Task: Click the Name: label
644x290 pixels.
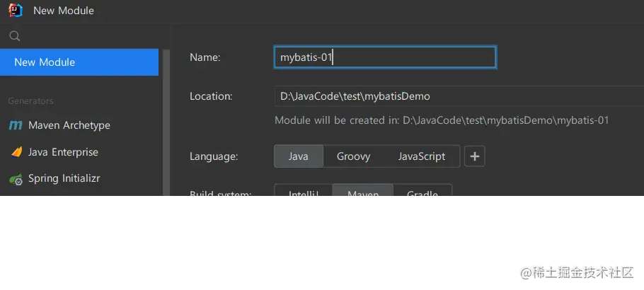Action: [205, 57]
